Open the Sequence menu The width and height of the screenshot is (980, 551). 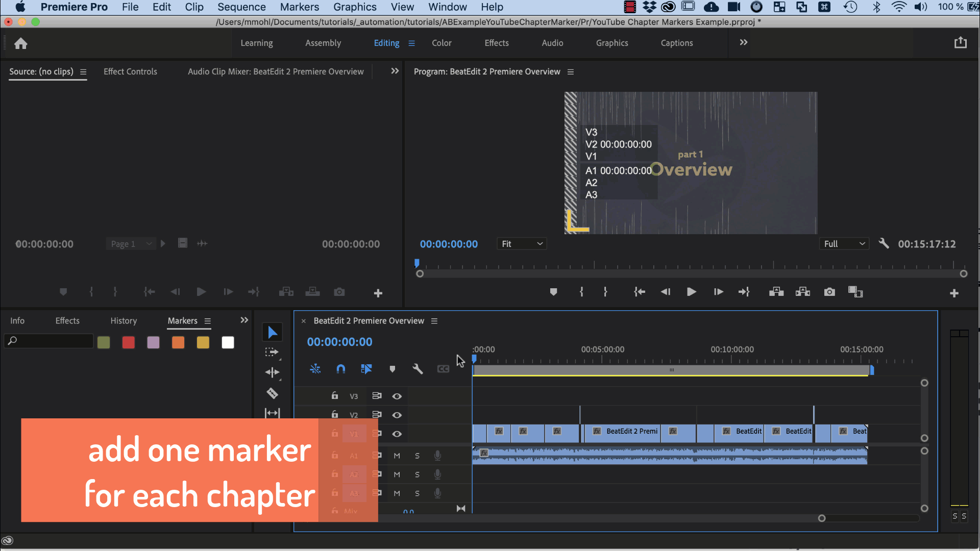[241, 7]
